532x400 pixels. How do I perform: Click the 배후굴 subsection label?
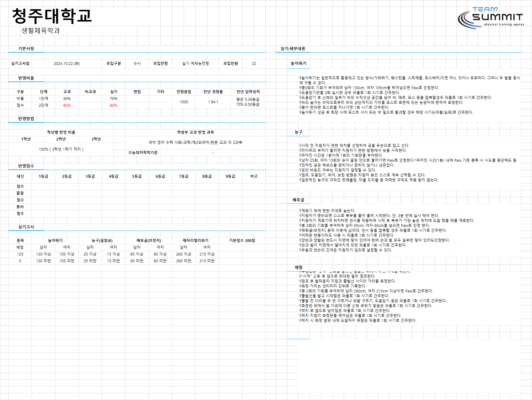pyautogui.click(x=299, y=200)
